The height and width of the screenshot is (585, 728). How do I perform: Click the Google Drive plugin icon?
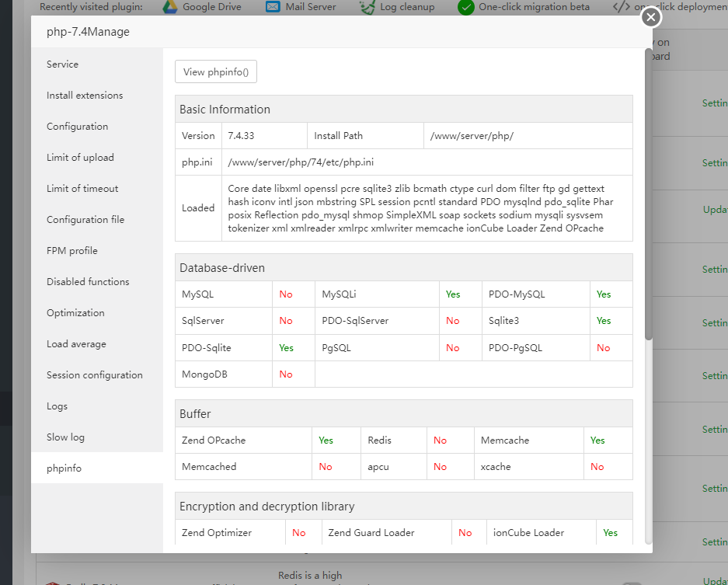tap(170, 7)
